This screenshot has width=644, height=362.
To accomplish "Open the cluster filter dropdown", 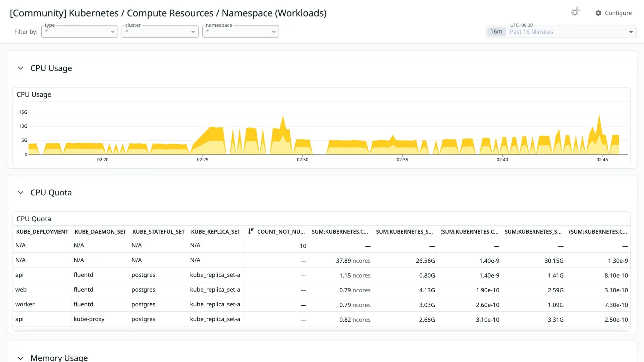I will 160,32.
